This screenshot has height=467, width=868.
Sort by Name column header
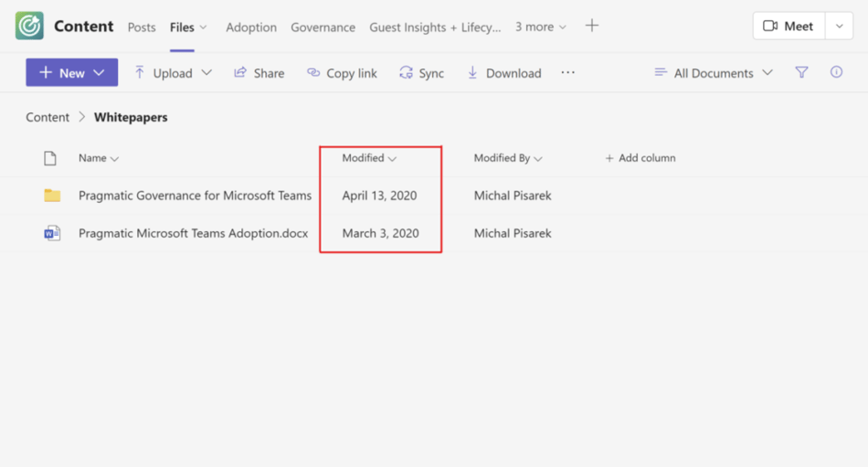tap(99, 158)
